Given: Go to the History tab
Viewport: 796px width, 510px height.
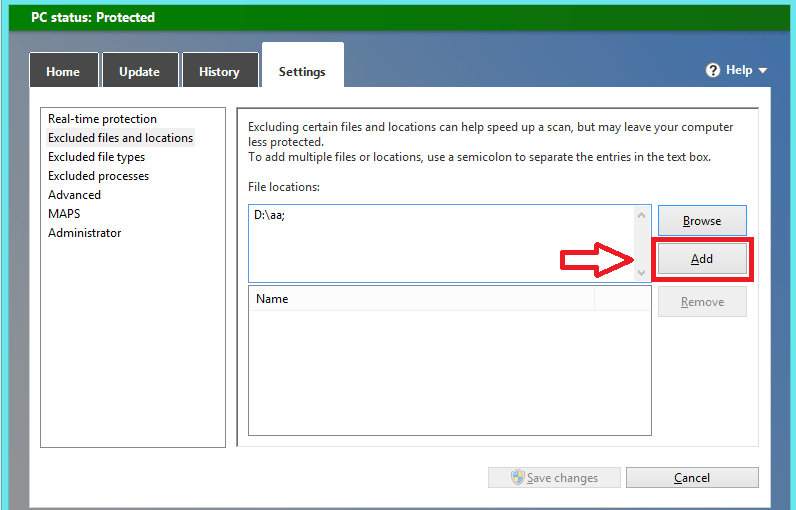Looking at the screenshot, I should [219, 72].
